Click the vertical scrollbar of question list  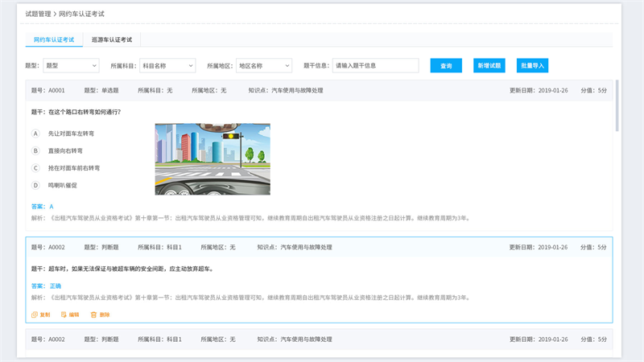pyautogui.click(x=617, y=105)
